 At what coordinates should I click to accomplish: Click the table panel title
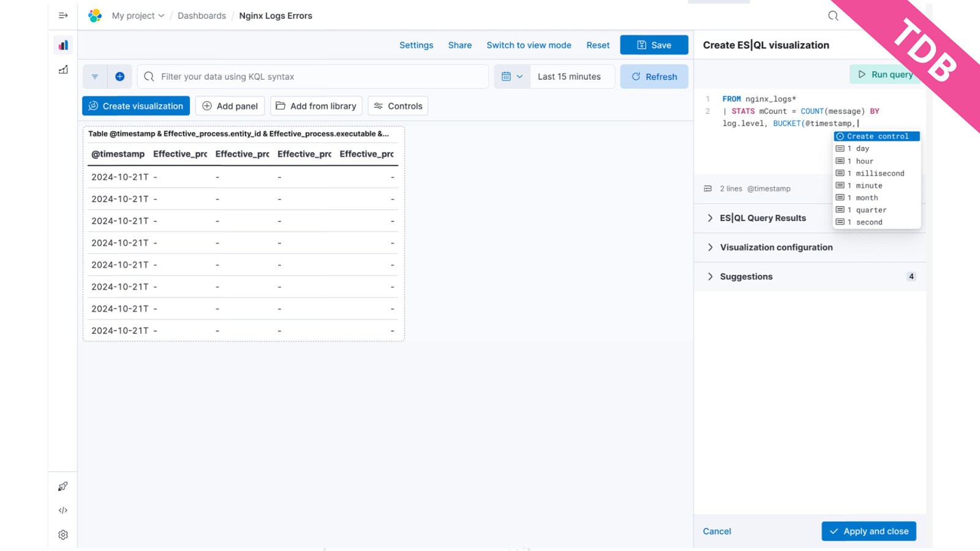point(239,133)
